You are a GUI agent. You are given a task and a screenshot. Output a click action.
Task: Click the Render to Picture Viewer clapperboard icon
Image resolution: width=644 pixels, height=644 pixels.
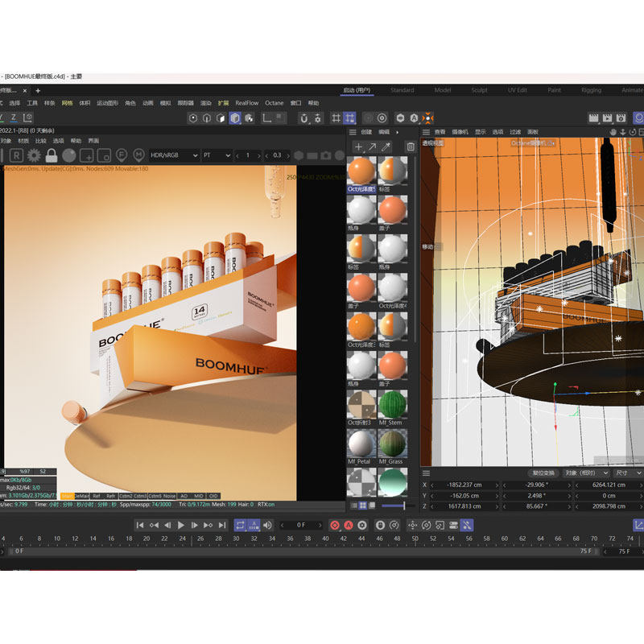coord(607,118)
